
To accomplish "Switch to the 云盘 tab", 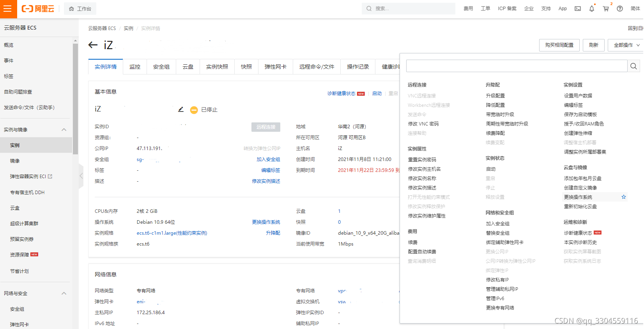I will point(188,67).
